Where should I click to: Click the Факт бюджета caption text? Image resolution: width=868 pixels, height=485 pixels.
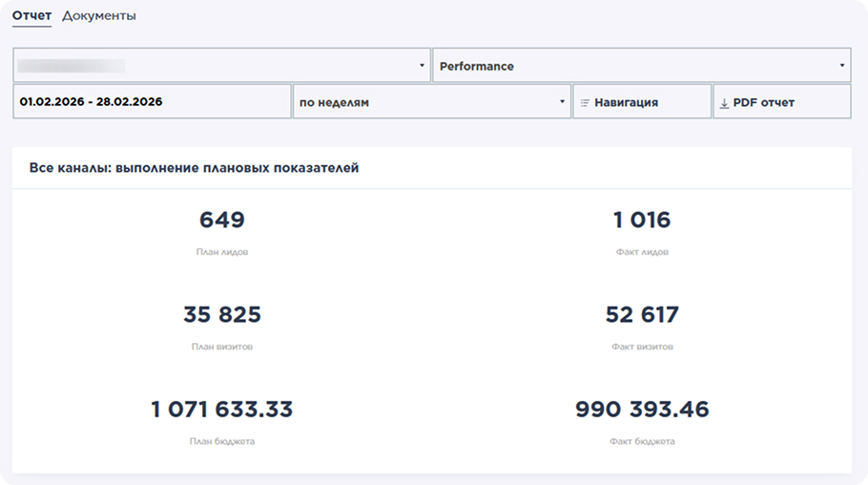pos(642,442)
